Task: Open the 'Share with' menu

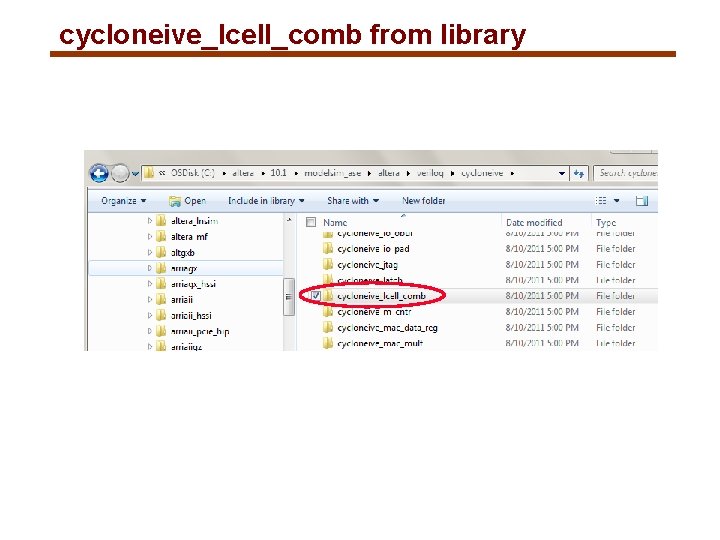Action: (353, 201)
